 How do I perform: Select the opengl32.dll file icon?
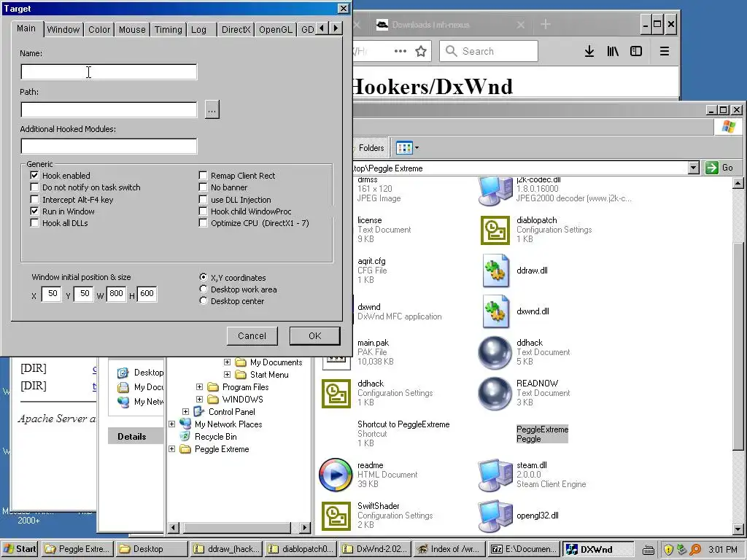coord(495,516)
